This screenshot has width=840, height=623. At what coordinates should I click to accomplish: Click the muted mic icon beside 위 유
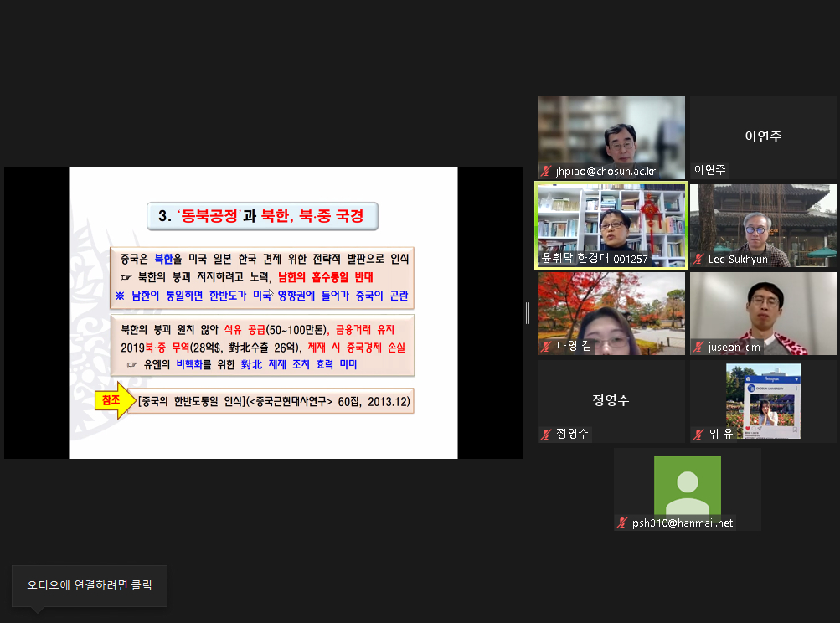click(698, 434)
